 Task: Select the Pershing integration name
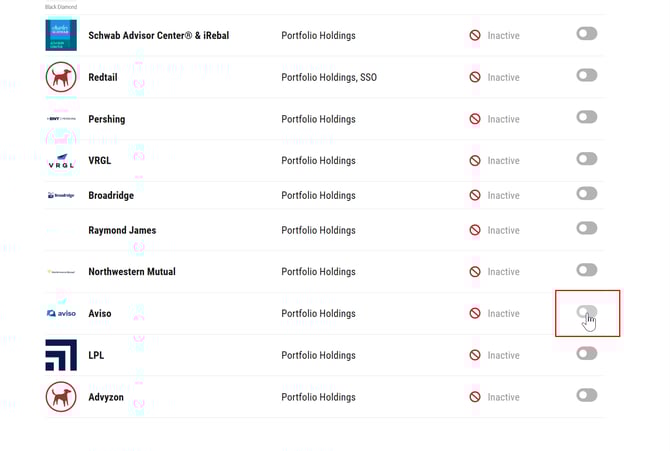[107, 119]
